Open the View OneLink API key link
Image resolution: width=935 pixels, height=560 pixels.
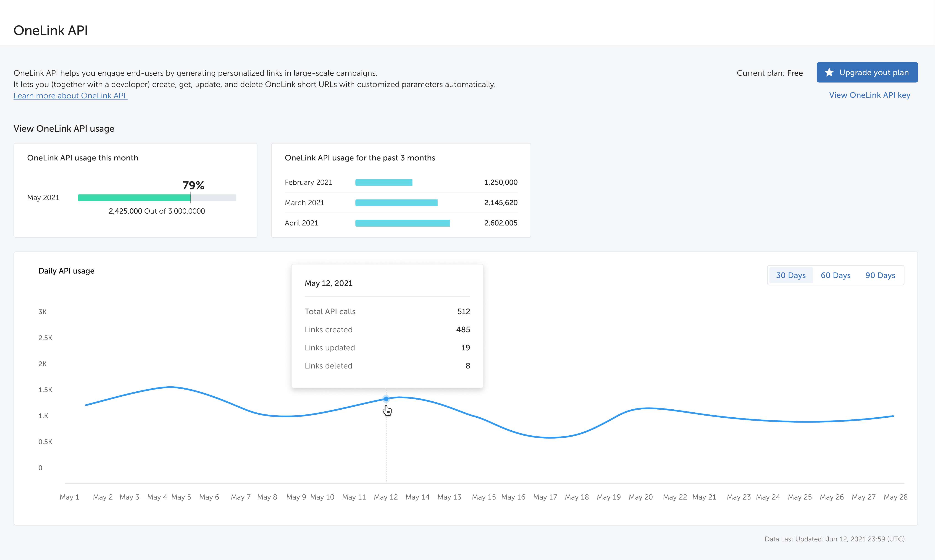(869, 95)
